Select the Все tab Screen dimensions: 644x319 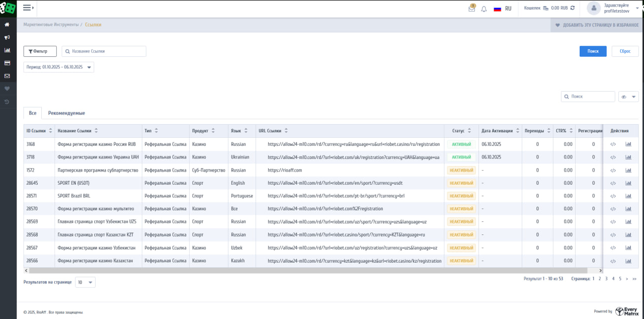click(33, 113)
